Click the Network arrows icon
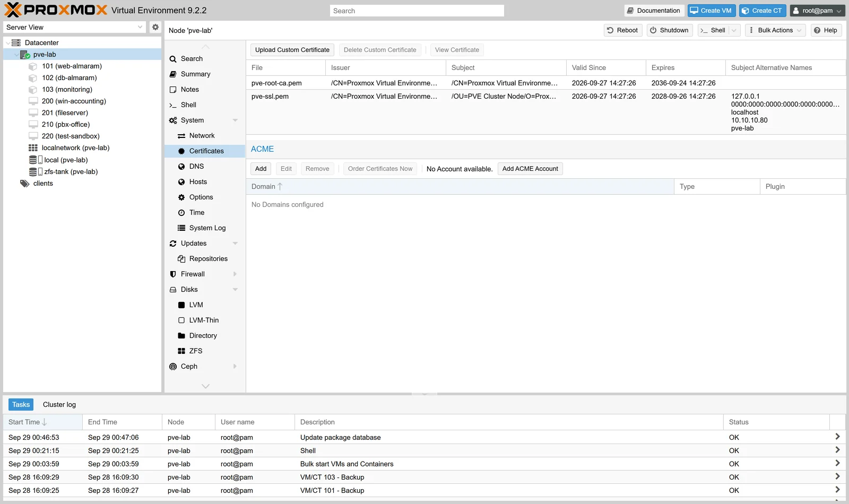849x504 pixels. point(181,136)
